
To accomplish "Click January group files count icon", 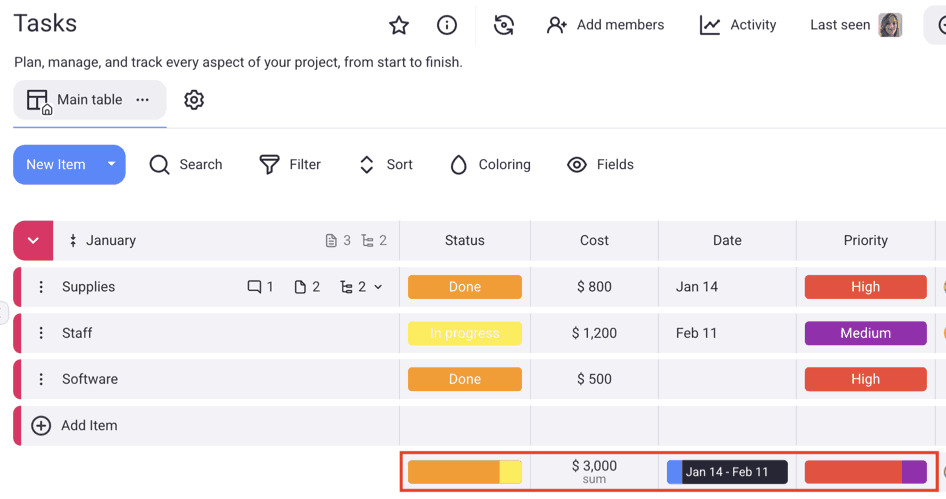I will 331,241.
